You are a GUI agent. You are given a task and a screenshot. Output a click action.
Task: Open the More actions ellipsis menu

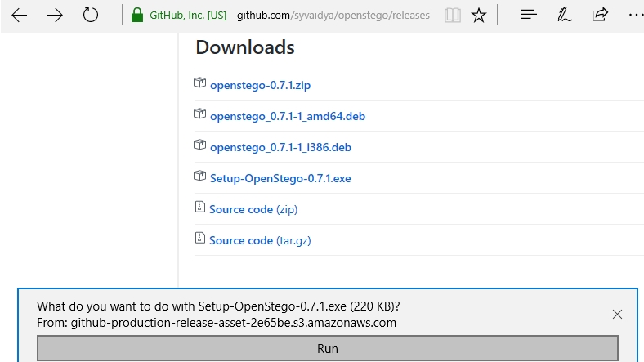(636, 16)
